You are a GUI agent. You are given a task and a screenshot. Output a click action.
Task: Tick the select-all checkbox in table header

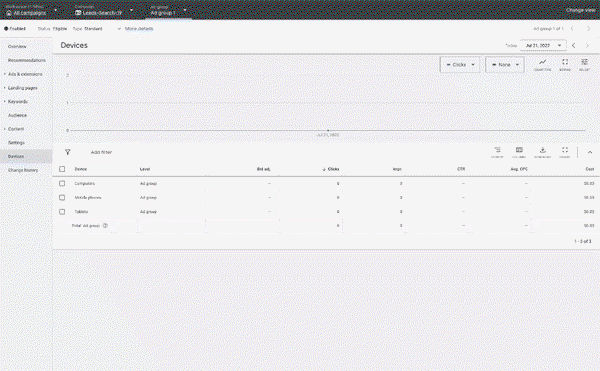coord(62,169)
